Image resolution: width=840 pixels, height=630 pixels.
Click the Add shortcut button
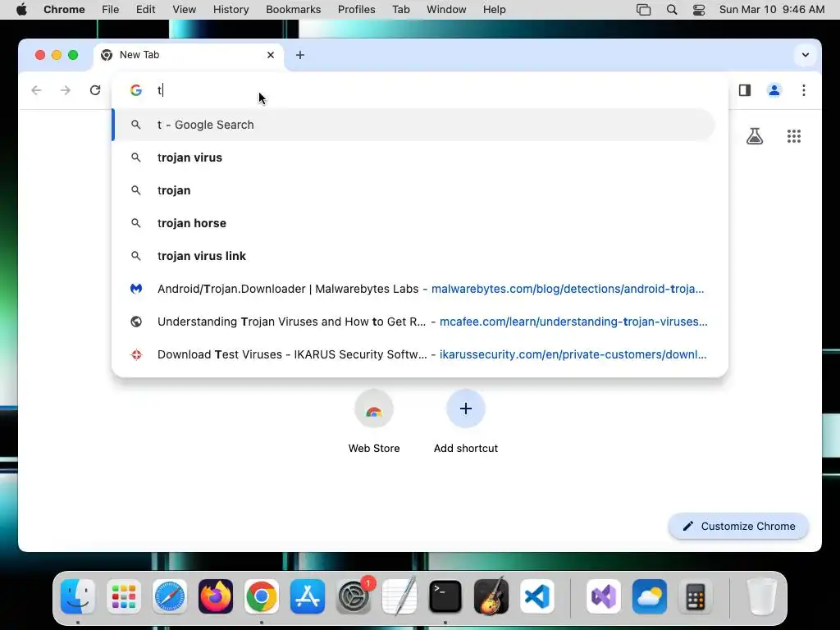pos(466,422)
